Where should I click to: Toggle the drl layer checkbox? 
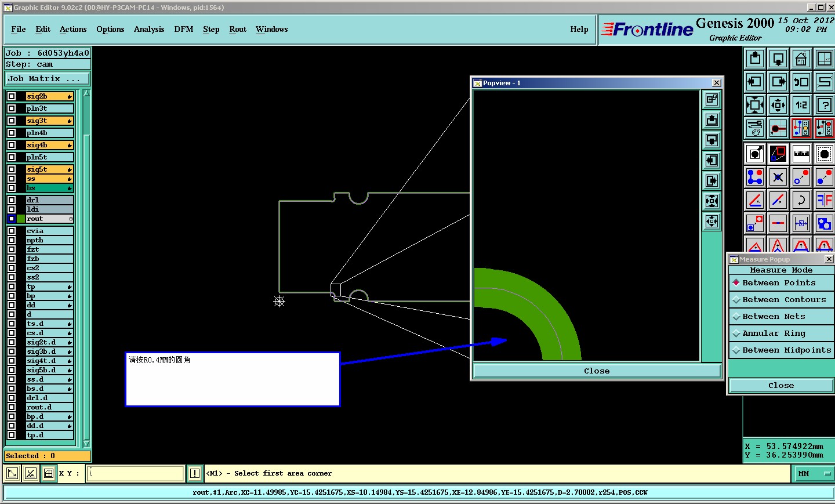pos(12,200)
